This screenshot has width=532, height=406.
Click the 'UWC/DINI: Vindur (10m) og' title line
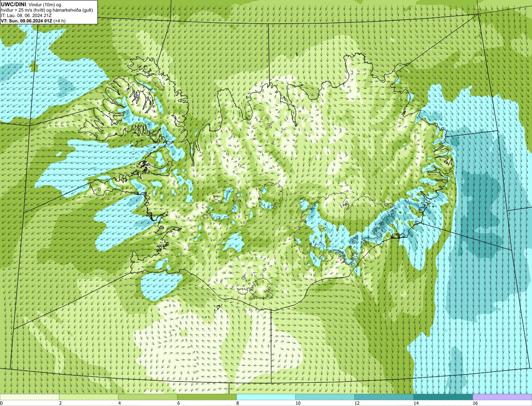[31, 4]
